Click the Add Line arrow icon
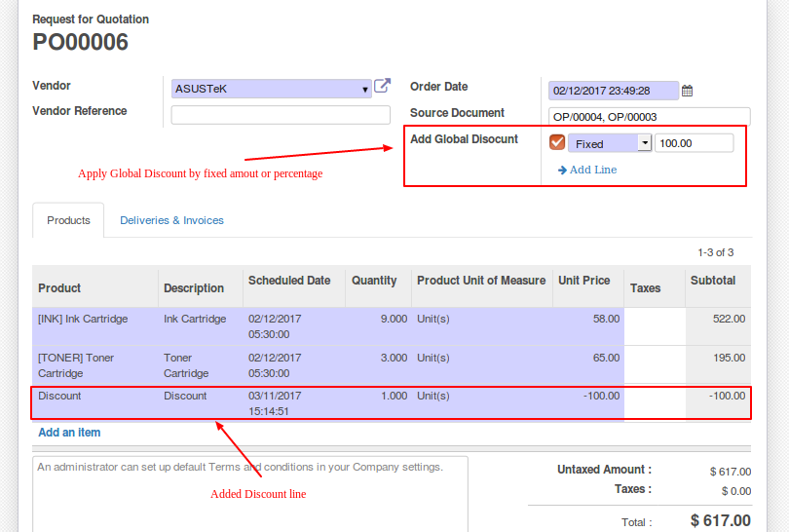Screen dimensions: 789x532 (562, 171)
